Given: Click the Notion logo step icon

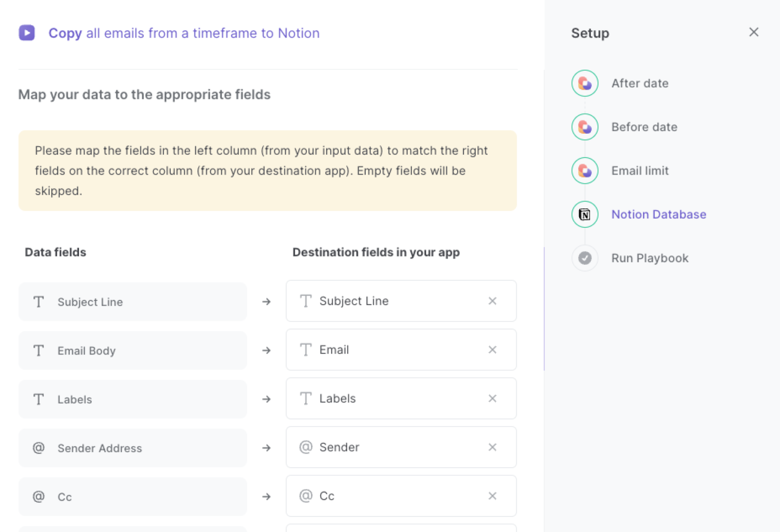Looking at the screenshot, I should pos(585,214).
